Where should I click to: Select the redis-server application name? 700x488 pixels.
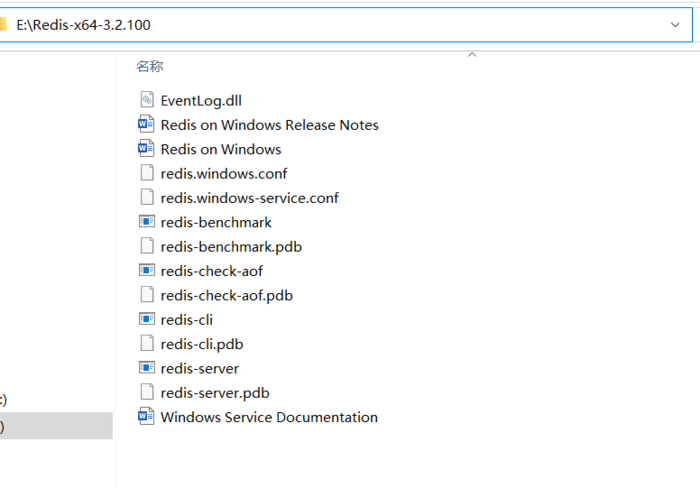click(200, 368)
